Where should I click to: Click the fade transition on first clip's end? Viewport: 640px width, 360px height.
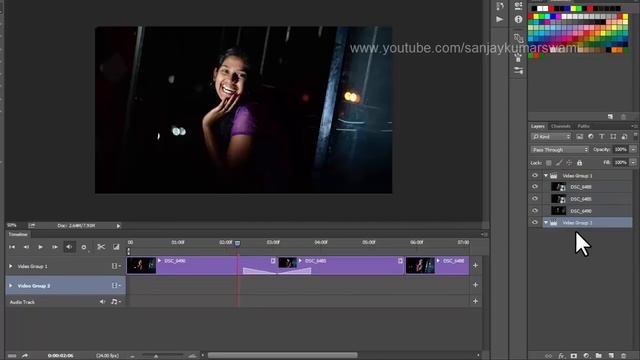pyautogui.click(x=260, y=271)
